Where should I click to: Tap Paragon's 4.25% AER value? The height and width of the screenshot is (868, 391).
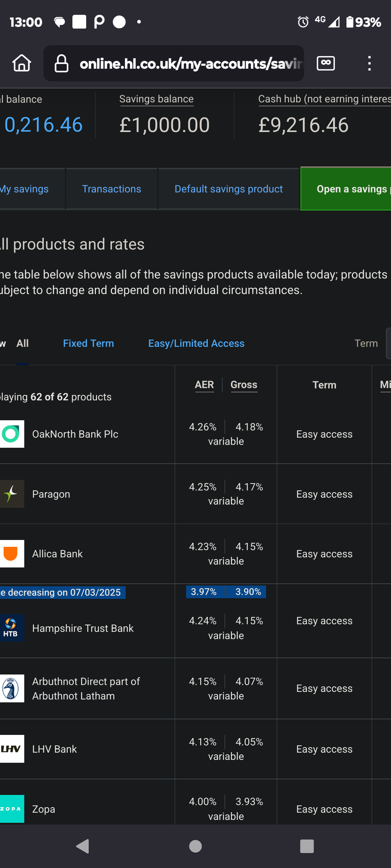pos(203,487)
